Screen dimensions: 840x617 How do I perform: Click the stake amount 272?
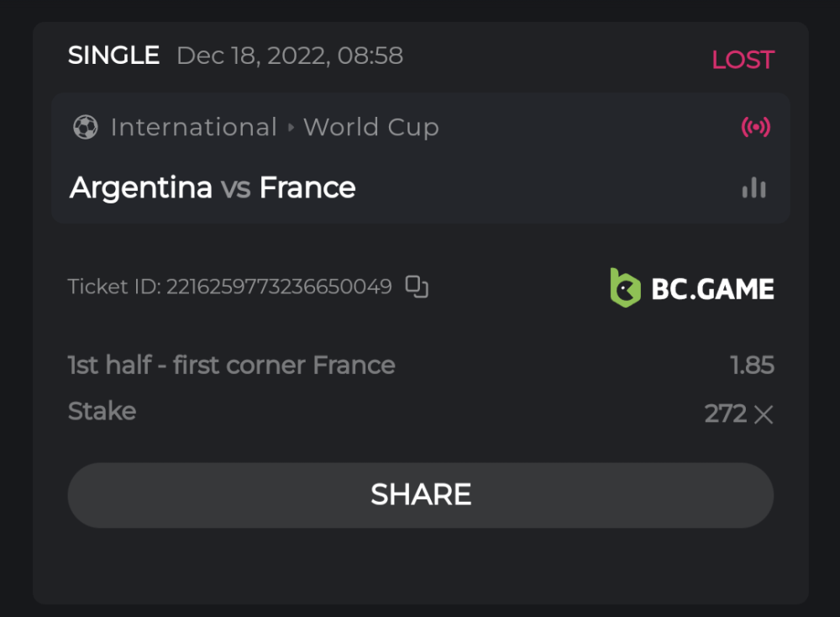coord(726,414)
